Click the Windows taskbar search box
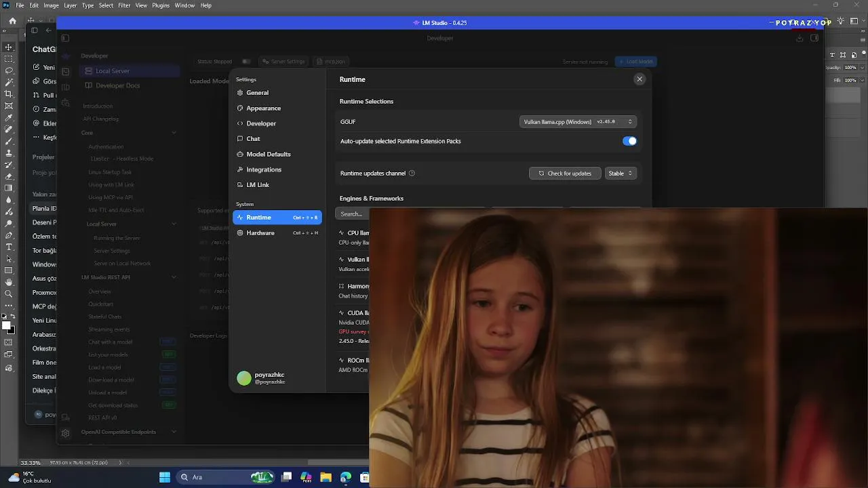Screen dimensions: 868x488 212,477
